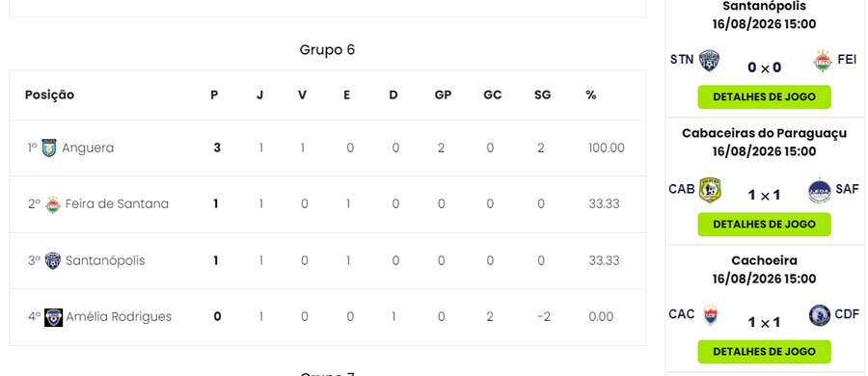This screenshot has width=868, height=376.
Task: Click the Grupo 6 heading
Action: [327, 50]
